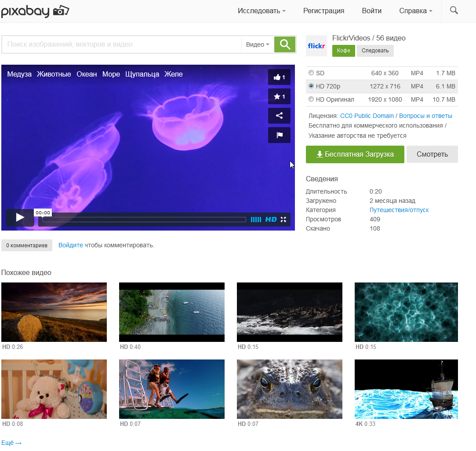Click Войти in the top navigation
This screenshot has height=451, width=476.
(x=371, y=11)
